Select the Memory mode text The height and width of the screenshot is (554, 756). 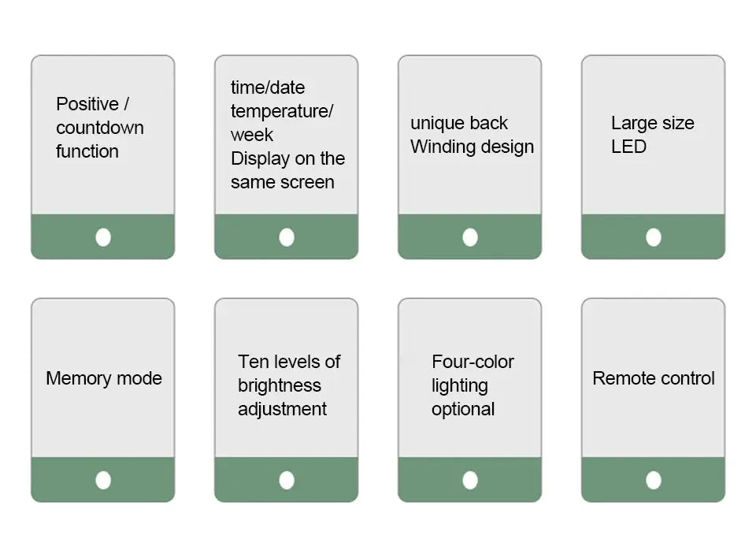(104, 378)
